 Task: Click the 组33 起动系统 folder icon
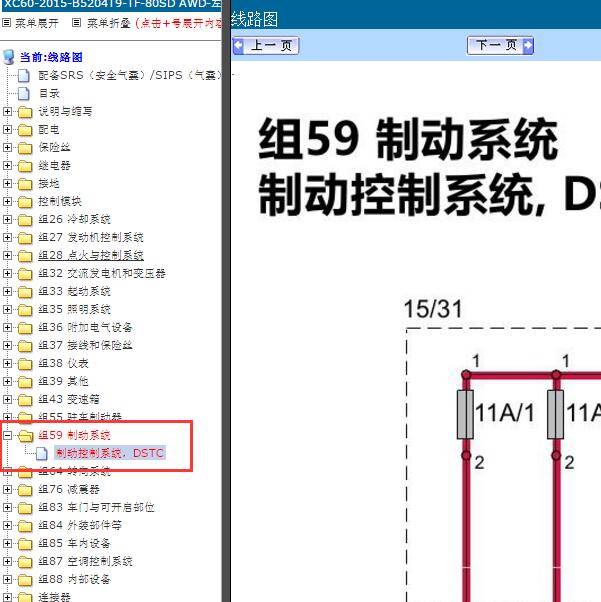(25, 292)
